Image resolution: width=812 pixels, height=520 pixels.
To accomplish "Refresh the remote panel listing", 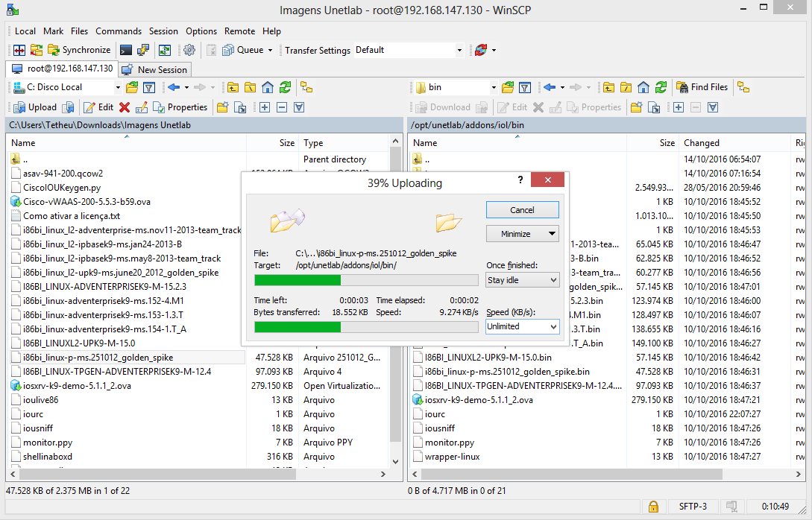I will [x=661, y=87].
